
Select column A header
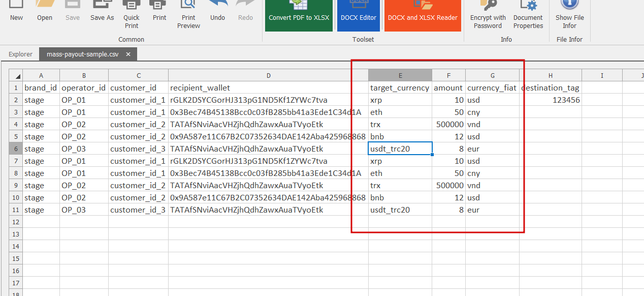coord(41,75)
